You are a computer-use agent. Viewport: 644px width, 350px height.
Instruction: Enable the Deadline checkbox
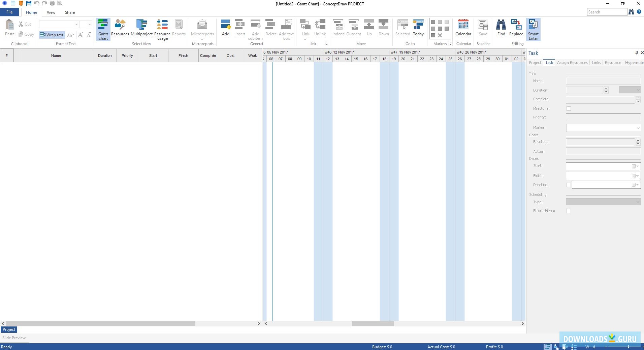click(569, 185)
